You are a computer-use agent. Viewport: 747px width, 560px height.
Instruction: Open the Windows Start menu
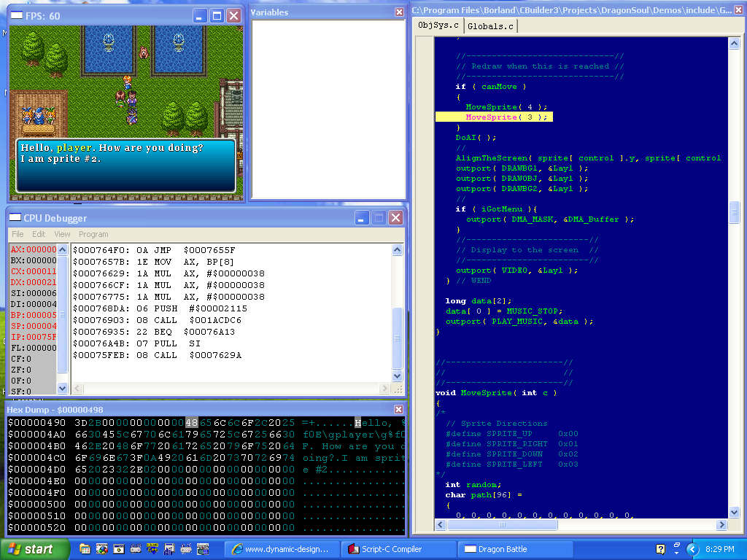[34, 549]
